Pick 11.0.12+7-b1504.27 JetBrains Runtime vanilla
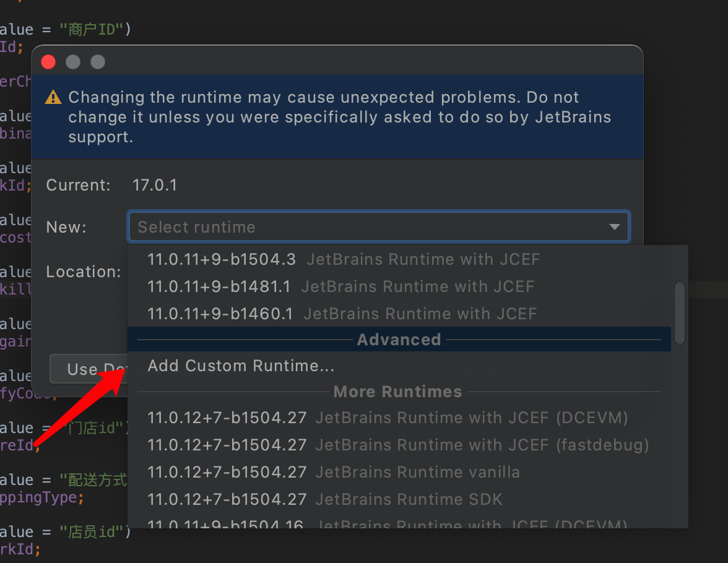 click(x=399, y=472)
